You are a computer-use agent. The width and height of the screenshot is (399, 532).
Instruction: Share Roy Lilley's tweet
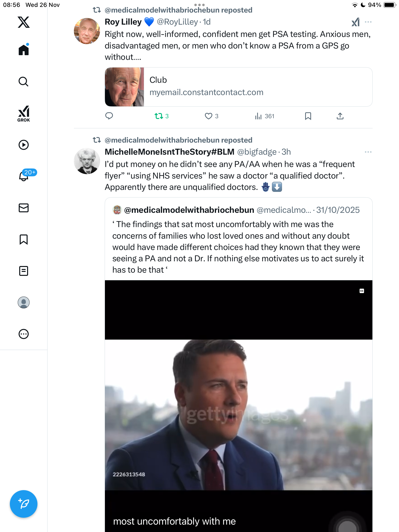click(x=340, y=116)
